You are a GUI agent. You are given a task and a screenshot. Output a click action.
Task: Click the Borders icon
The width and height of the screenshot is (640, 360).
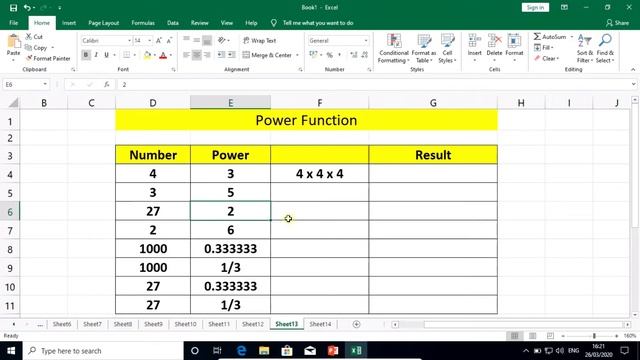click(127, 55)
